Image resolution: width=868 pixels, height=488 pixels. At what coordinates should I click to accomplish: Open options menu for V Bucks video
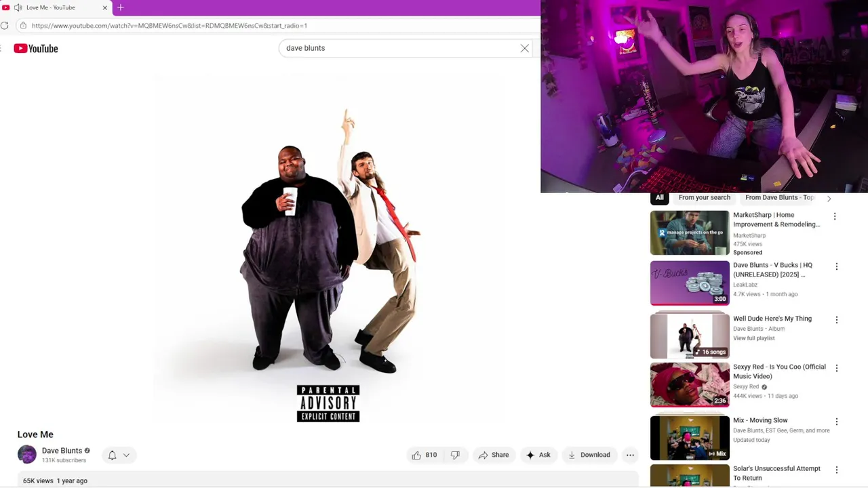pyautogui.click(x=836, y=266)
